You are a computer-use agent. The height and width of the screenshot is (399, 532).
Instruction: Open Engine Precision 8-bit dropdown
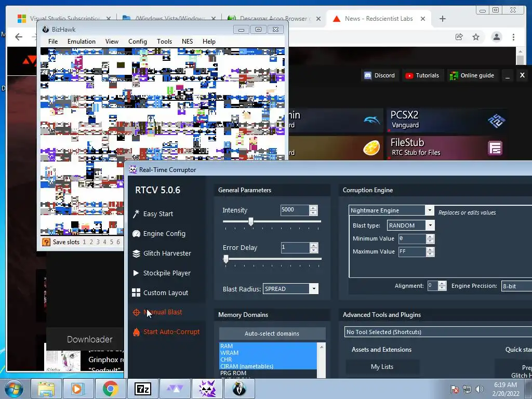516,286
